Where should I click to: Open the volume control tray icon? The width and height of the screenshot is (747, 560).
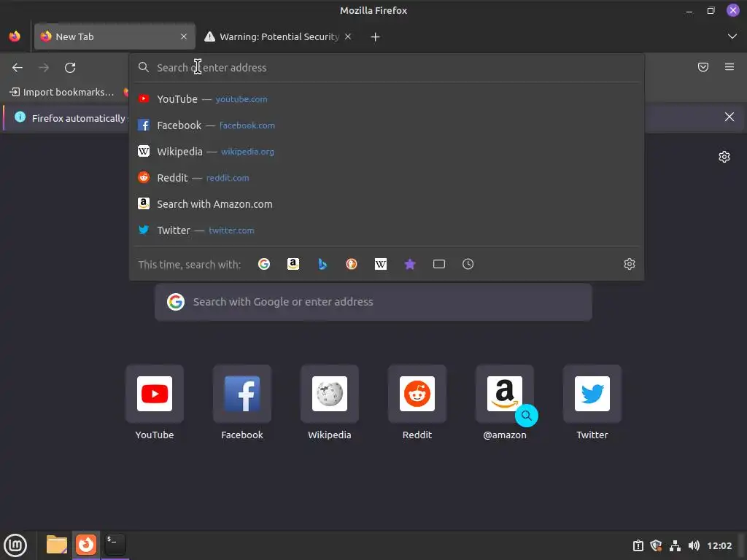pos(694,545)
